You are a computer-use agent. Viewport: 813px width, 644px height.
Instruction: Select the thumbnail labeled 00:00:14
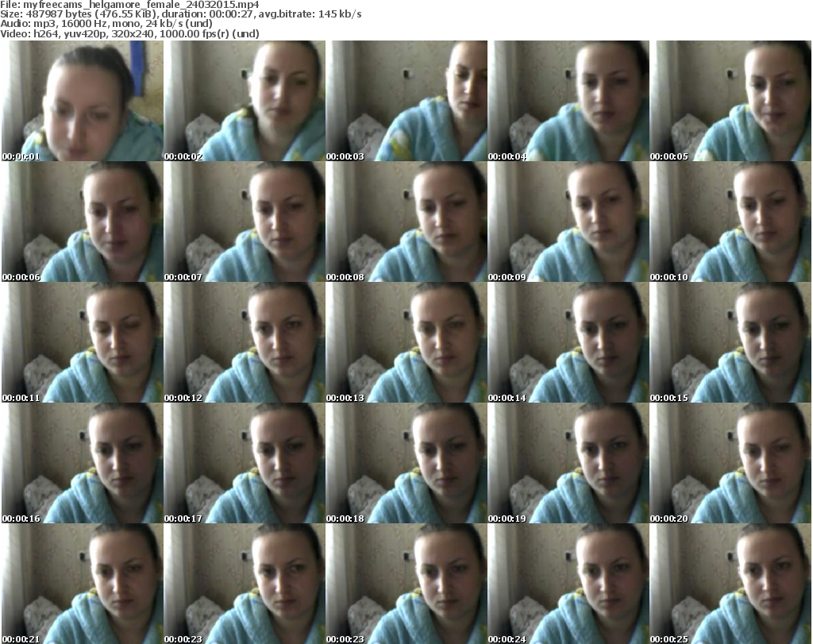568,343
